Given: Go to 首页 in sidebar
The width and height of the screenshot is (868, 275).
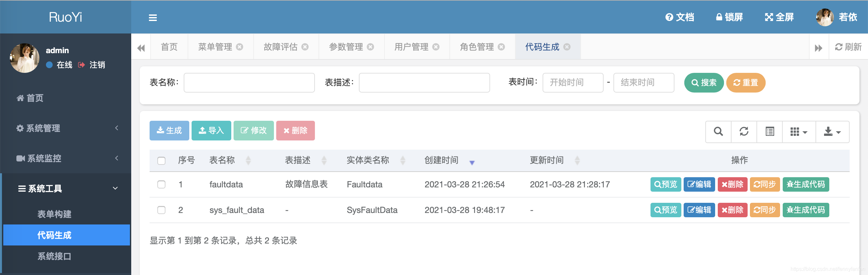Looking at the screenshot, I should click(x=66, y=98).
